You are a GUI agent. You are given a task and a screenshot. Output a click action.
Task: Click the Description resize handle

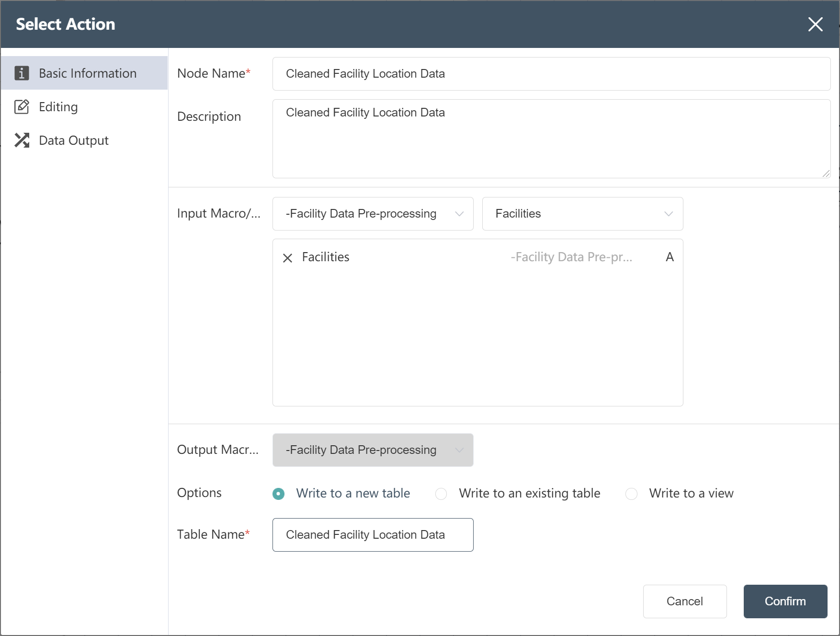(x=826, y=173)
